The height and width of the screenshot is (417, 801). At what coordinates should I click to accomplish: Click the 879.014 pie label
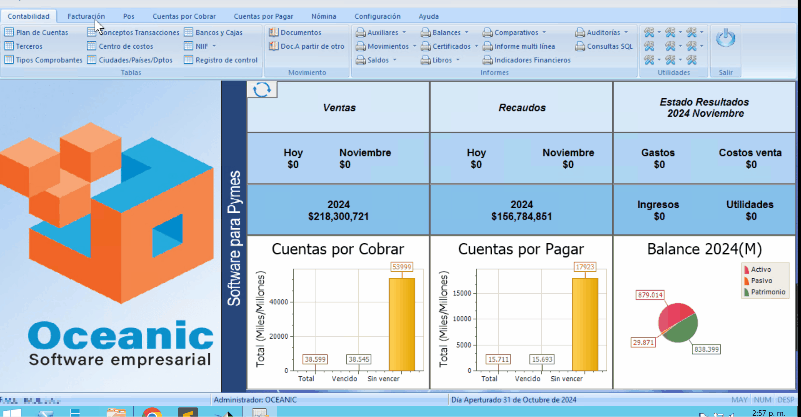tap(650, 295)
